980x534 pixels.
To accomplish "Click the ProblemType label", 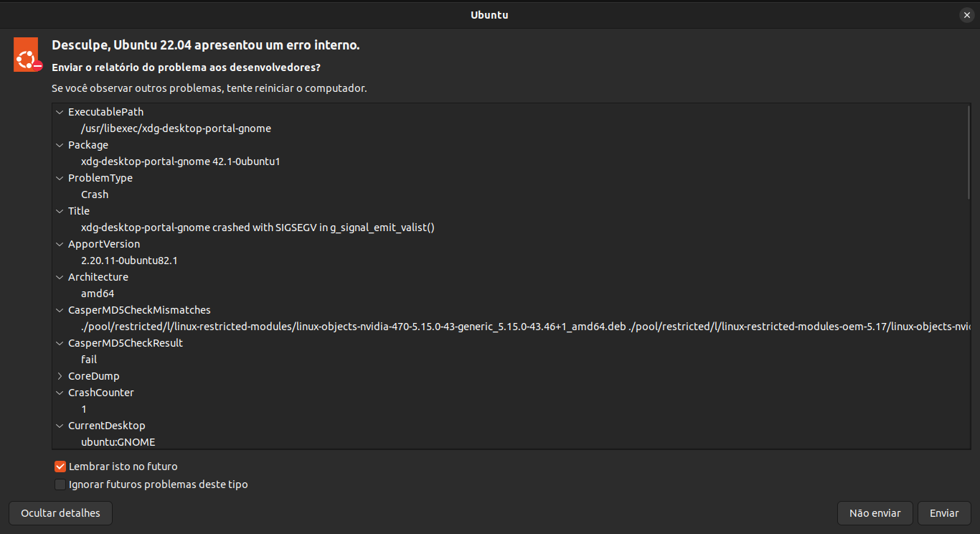I will [100, 178].
